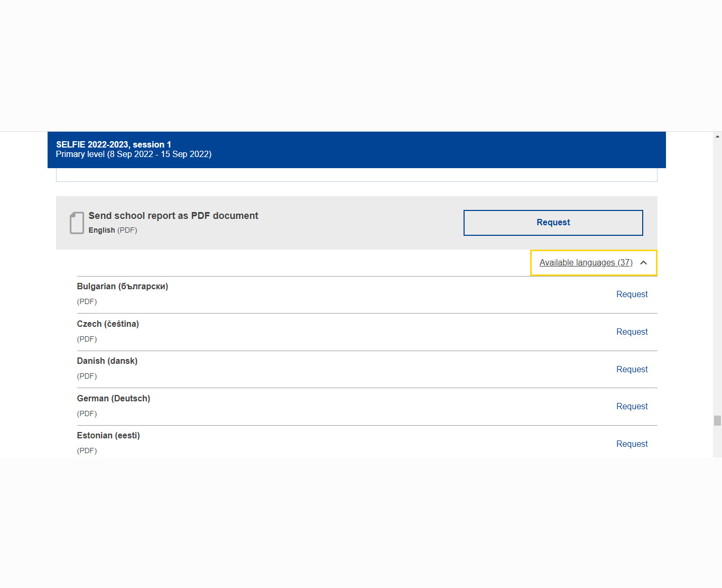Select the Czech (čeština) language label
The width and height of the screenshot is (722, 588).
108,324
